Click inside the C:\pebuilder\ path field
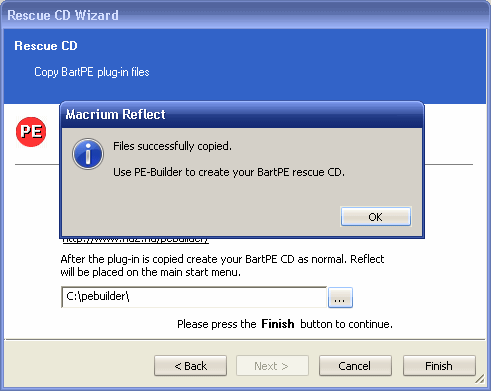This screenshot has height=391, width=491. pos(194,297)
